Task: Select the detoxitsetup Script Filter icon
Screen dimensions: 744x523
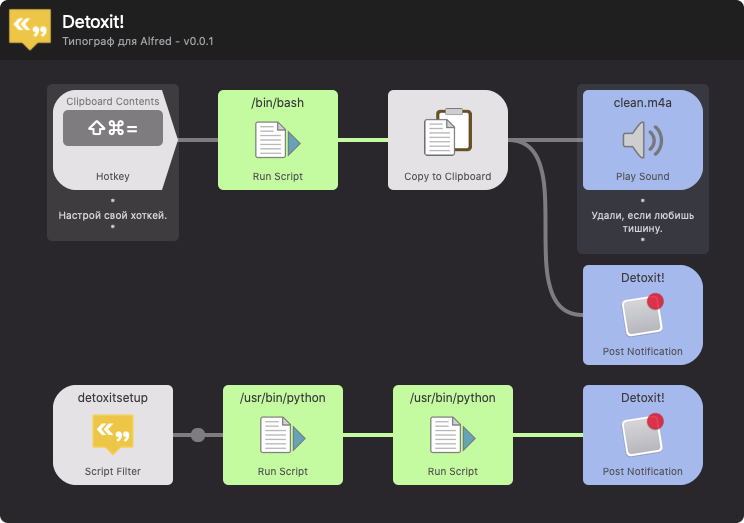Action: click(113, 434)
